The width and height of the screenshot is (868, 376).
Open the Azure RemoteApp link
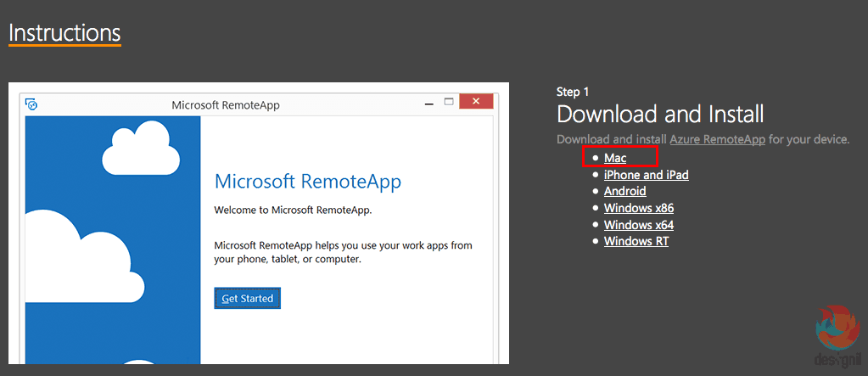click(x=718, y=139)
